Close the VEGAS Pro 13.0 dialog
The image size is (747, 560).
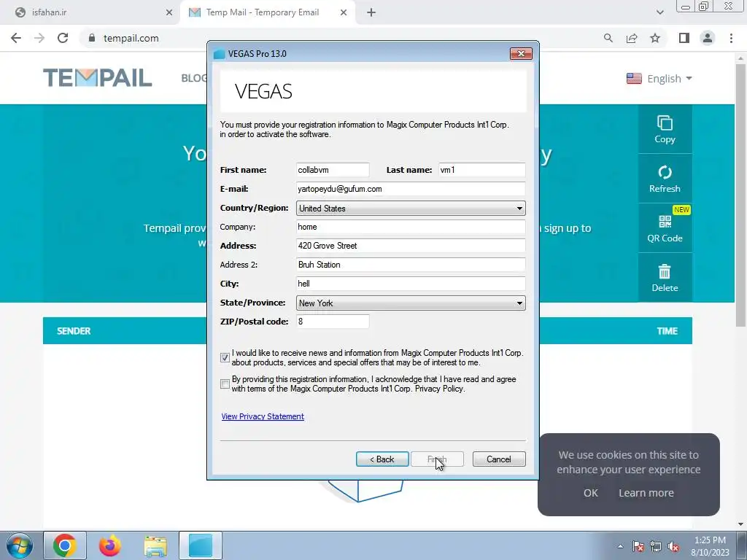pyautogui.click(x=521, y=54)
